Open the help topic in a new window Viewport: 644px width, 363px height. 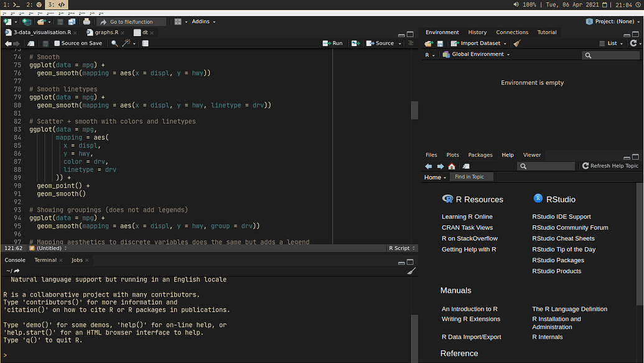click(x=466, y=166)
